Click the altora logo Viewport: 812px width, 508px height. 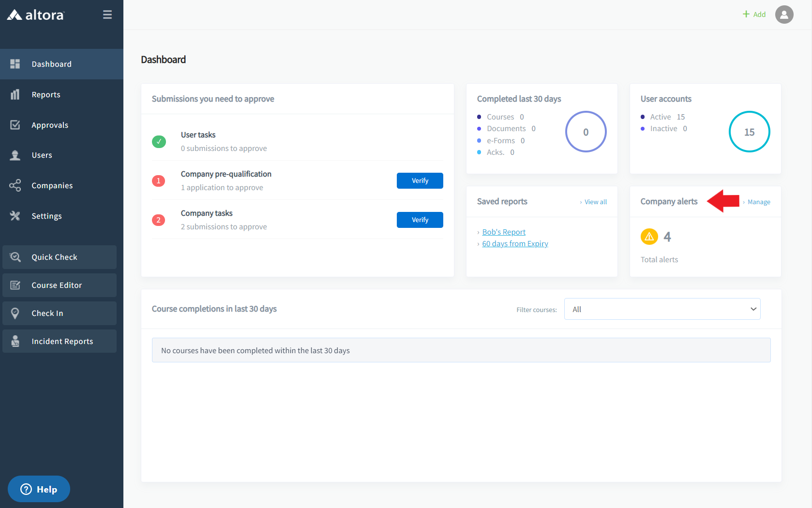(35, 15)
